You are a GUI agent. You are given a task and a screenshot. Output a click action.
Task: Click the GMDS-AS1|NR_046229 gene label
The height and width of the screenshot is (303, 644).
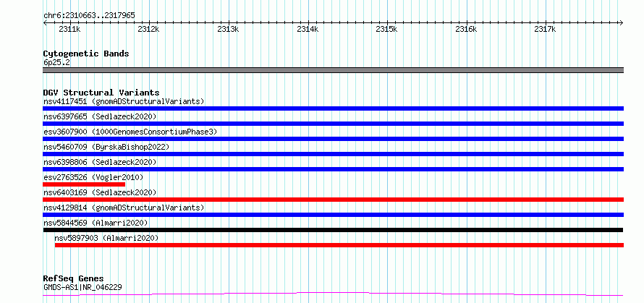(82, 287)
